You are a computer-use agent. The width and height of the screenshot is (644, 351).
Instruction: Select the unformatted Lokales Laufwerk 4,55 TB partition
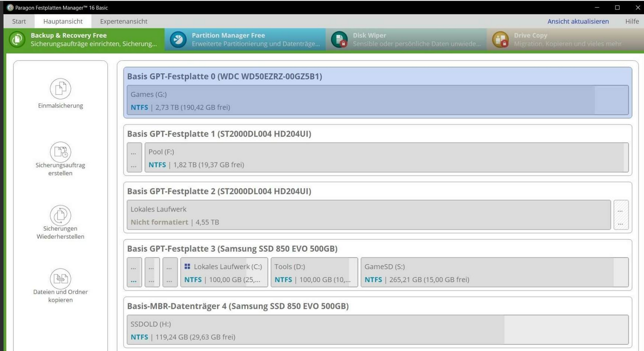click(x=369, y=215)
